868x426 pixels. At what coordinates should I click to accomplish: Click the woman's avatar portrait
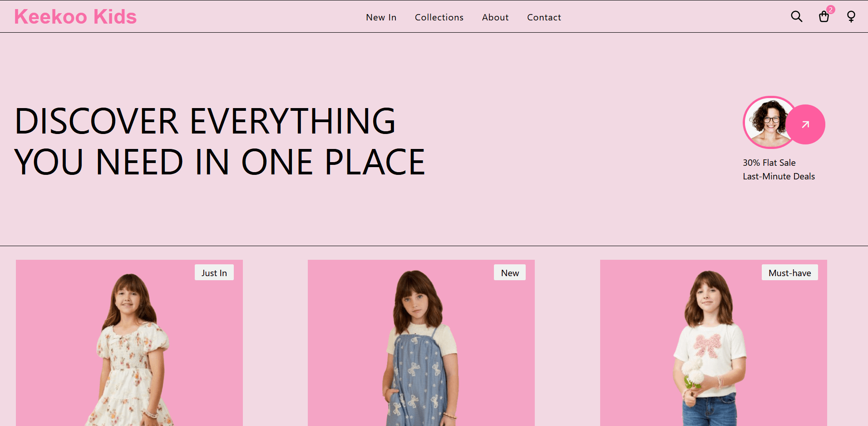pyautogui.click(x=769, y=122)
